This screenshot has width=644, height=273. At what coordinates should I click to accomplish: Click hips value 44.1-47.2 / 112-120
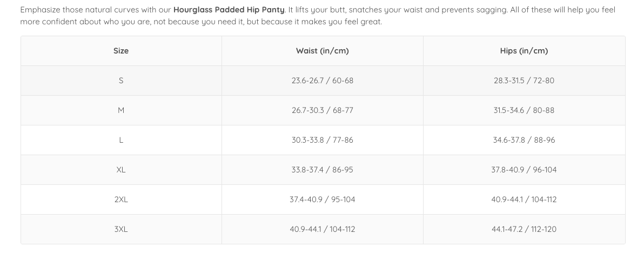pyautogui.click(x=524, y=229)
